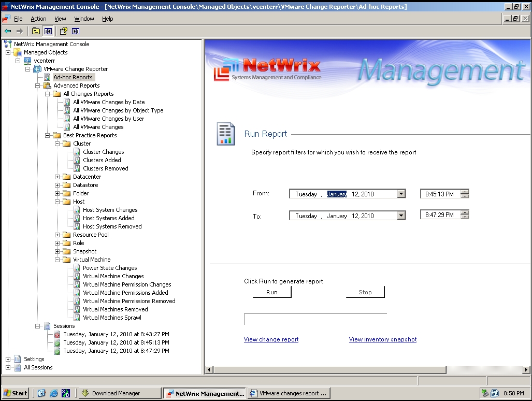
Task: Click the Back arrow toolbar icon
Action: coord(8,31)
